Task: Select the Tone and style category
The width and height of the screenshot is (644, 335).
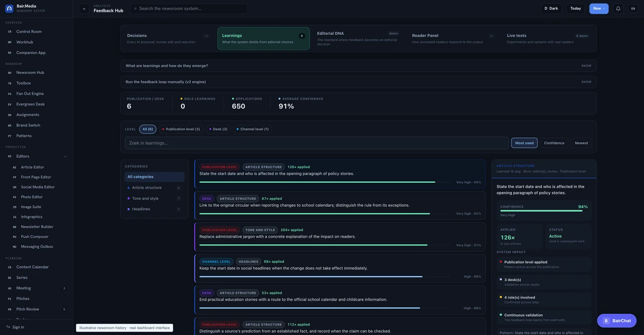Action: point(154,198)
